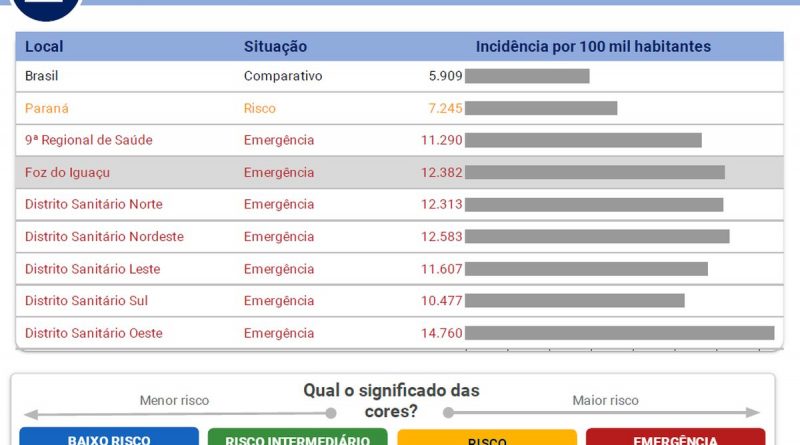Select the Brasil row label
The width and height of the screenshot is (800, 445).
(x=44, y=76)
